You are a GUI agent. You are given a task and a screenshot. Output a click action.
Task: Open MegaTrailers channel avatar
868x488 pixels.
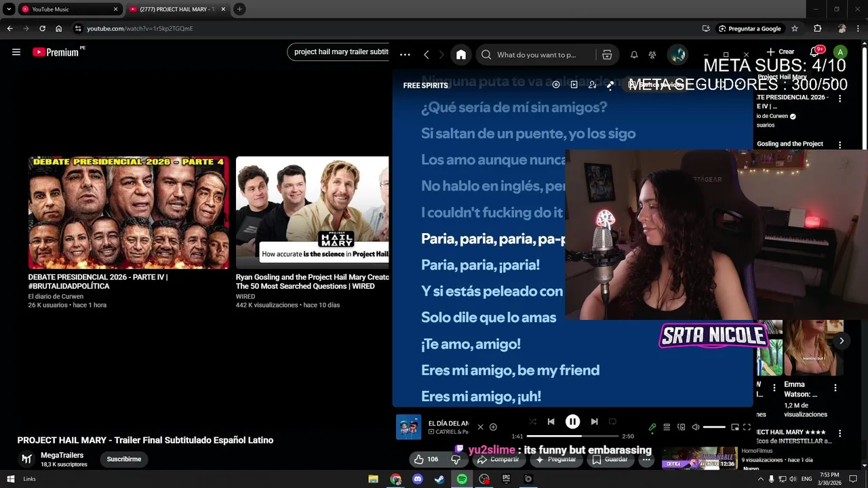[x=26, y=459]
